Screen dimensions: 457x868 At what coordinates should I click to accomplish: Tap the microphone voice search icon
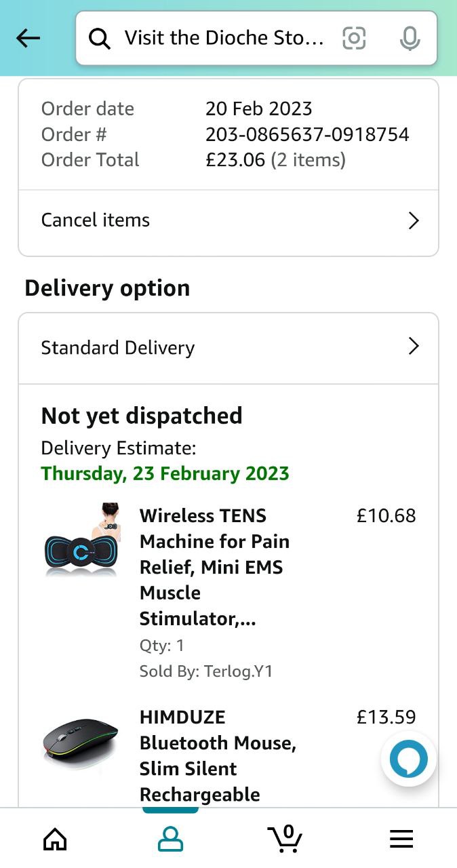click(x=410, y=39)
